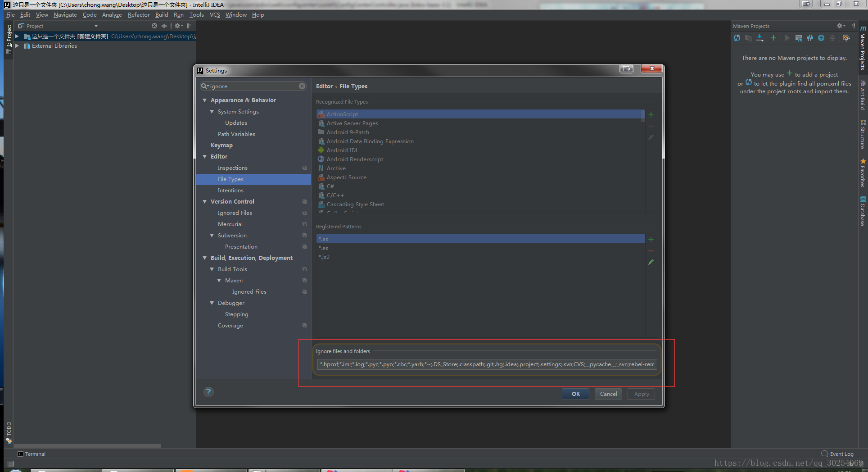Open the Help menu
The image size is (868, 472).
[258, 14]
